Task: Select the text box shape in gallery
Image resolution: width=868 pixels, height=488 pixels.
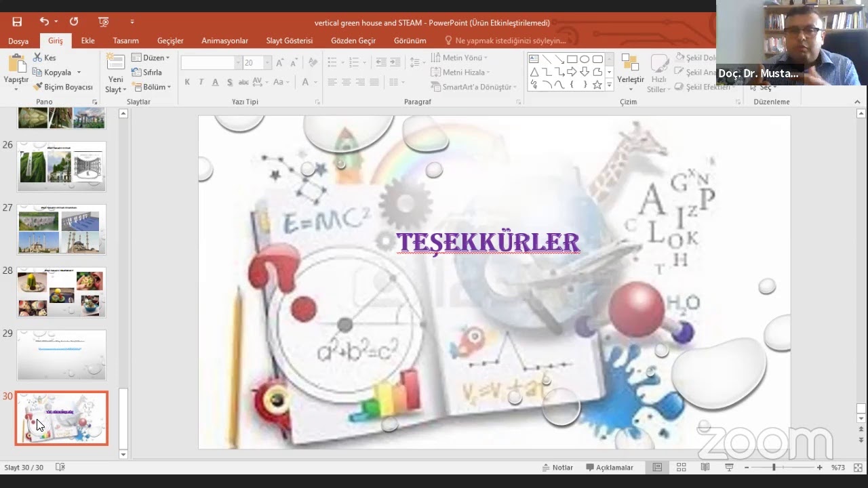Action: pos(534,59)
